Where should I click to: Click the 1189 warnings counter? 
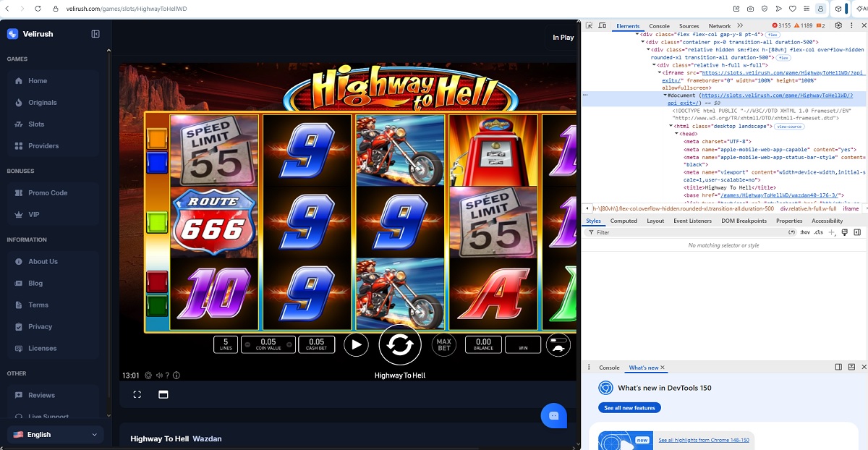803,26
